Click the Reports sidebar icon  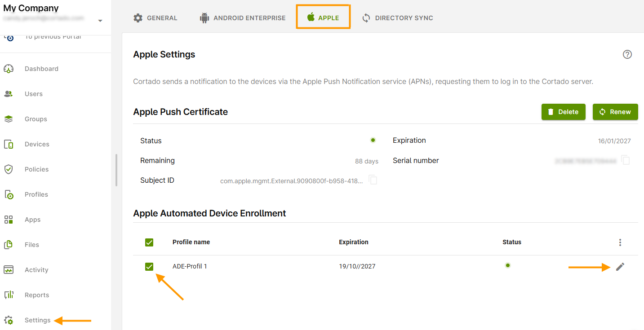coord(9,295)
